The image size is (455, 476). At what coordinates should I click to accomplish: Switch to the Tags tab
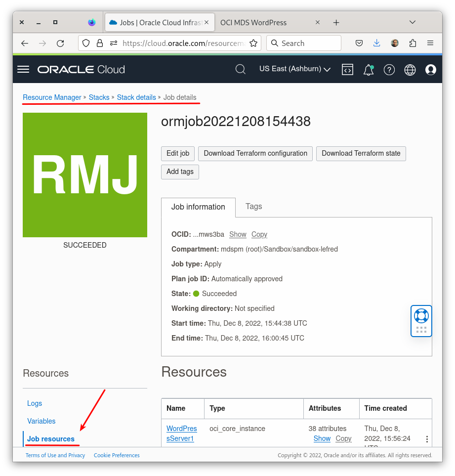point(253,207)
